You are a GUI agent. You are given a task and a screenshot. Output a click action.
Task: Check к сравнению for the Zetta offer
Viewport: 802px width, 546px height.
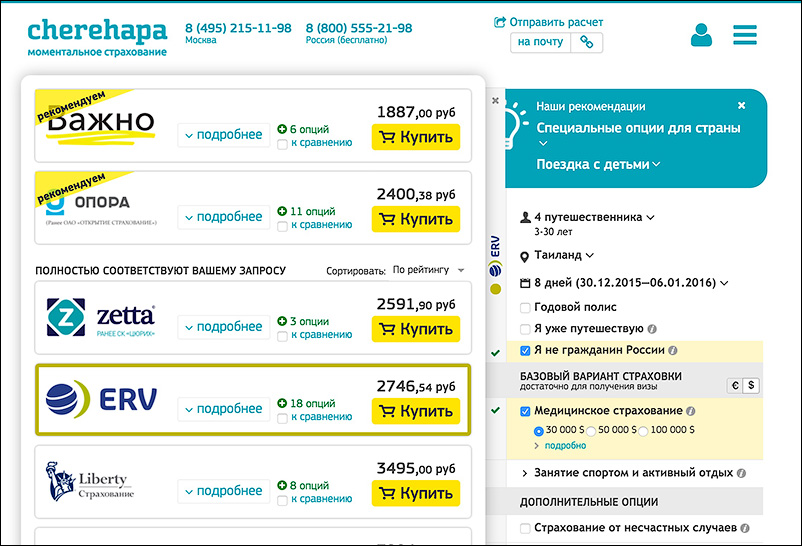[282, 337]
